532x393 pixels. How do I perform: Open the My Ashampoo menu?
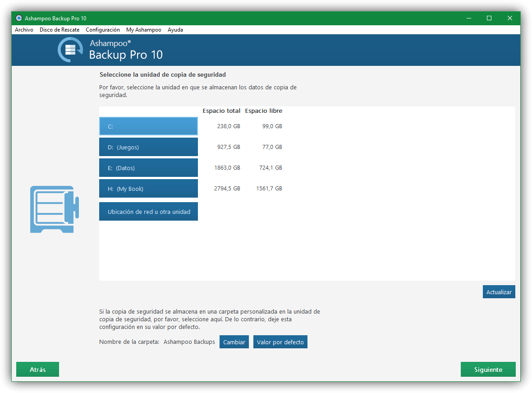(144, 29)
